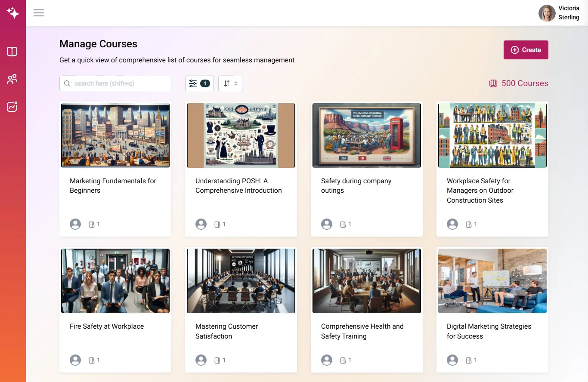The height and width of the screenshot is (382, 588).
Task: Click the Create button
Action: [x=526, y=50]
